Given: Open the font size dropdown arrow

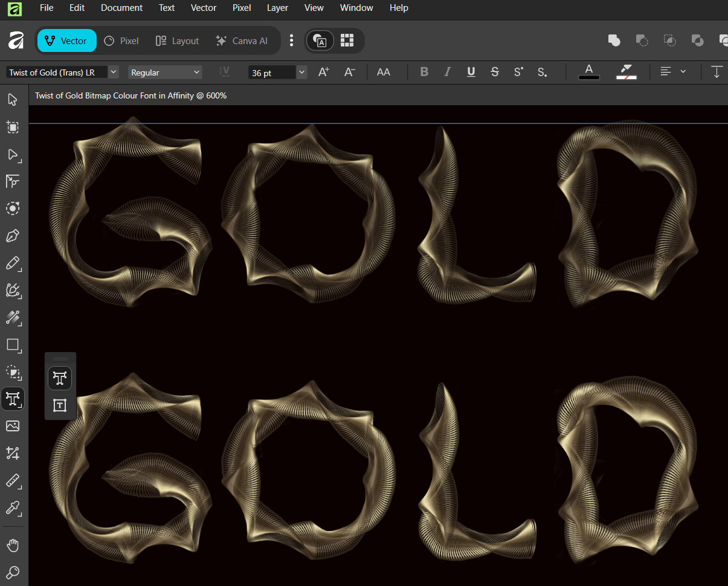Looking at the screenshot, I should pos(301,72).
